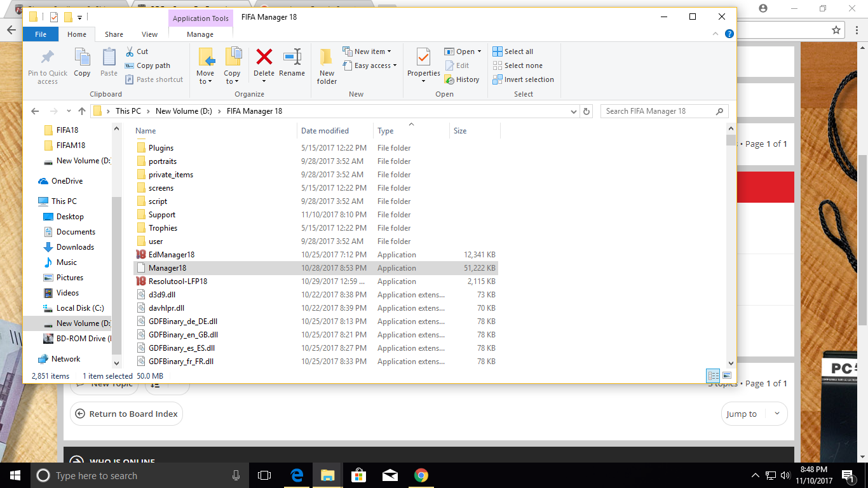Sort files by Size column
868x488 pixels.
click(x=475, y=131)
